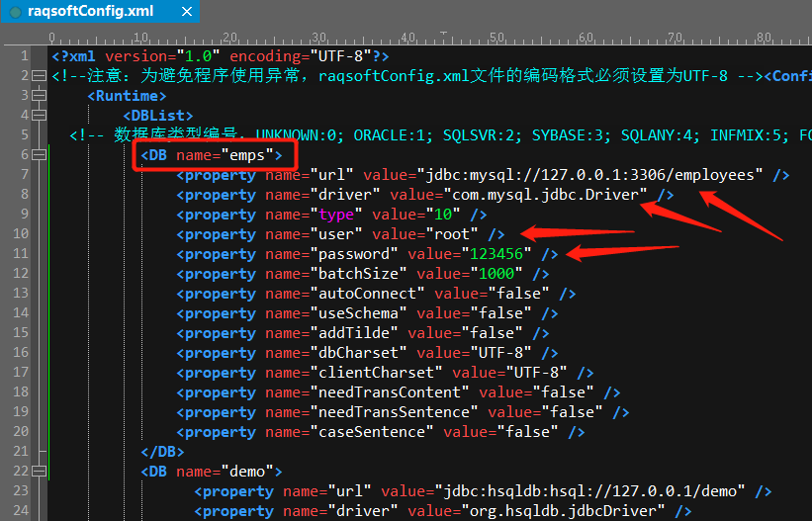Place cursor in the "root" user value

click(x=452, y=234)
